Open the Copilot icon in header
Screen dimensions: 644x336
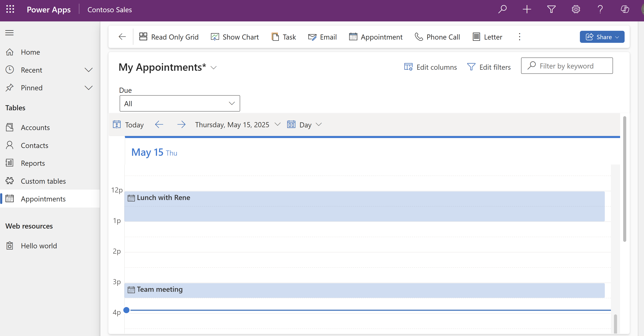(x=625, y=10)
